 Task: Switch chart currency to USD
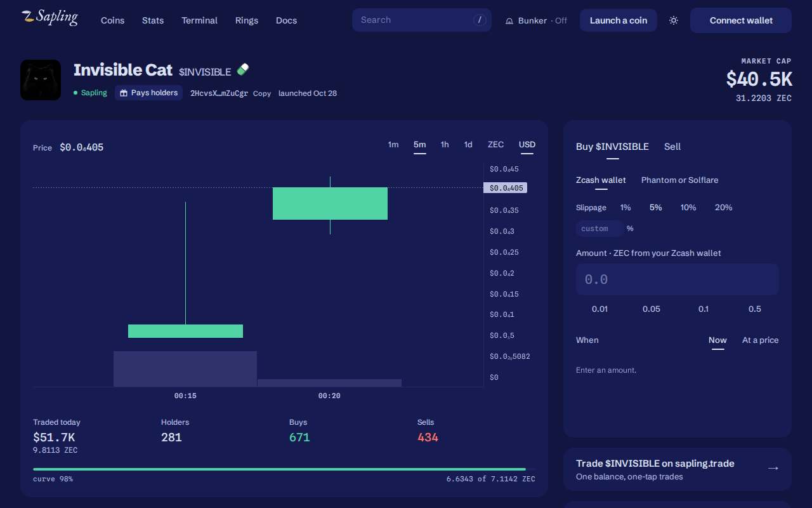[x=527, y=145]
